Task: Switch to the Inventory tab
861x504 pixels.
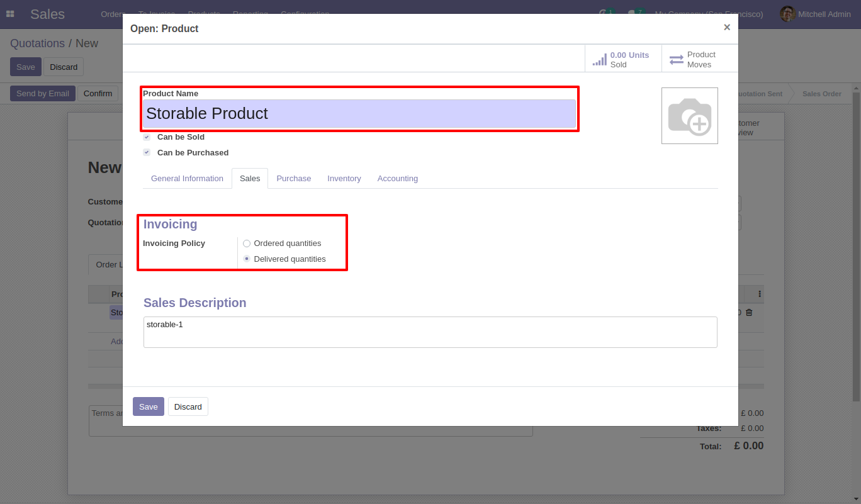Action: (344, 179)
